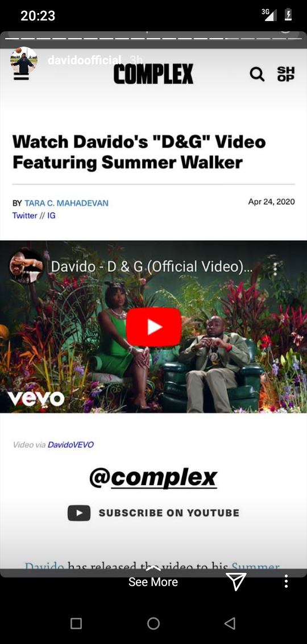Tap the Vevo logo on video

(x=36, y=398)
